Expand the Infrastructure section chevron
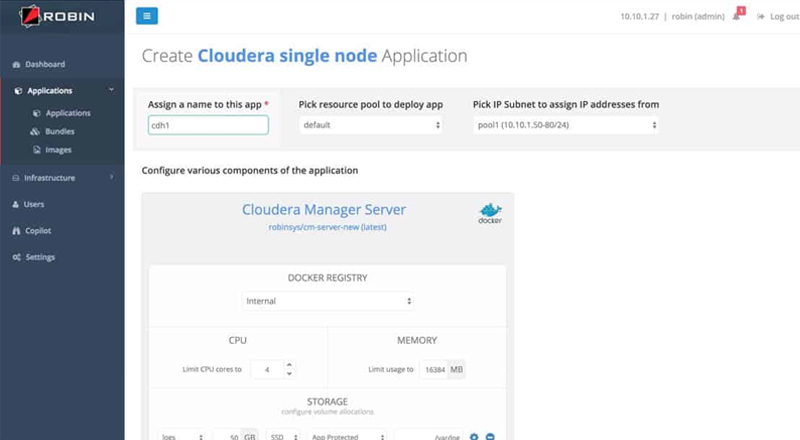Screen dimensions: 800x440 [x=112, y=177]
